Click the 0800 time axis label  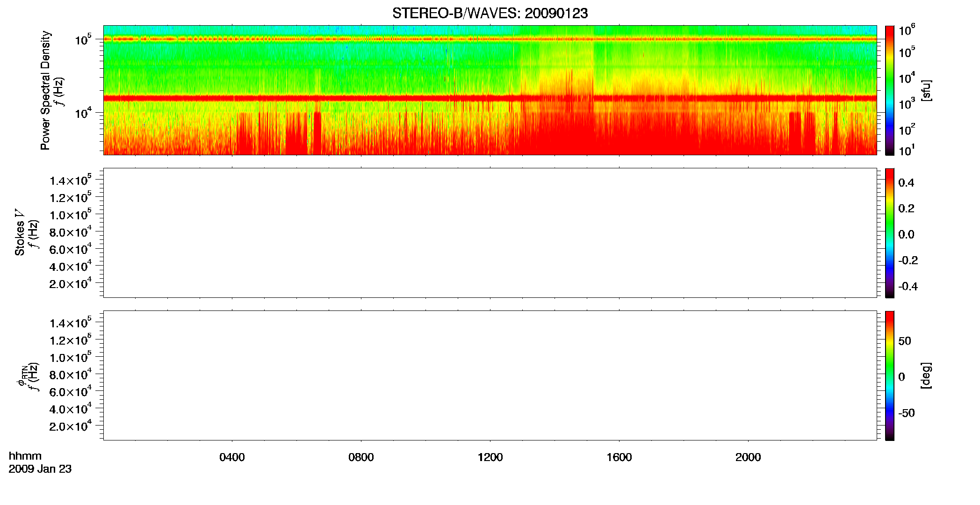click(361, 457)
